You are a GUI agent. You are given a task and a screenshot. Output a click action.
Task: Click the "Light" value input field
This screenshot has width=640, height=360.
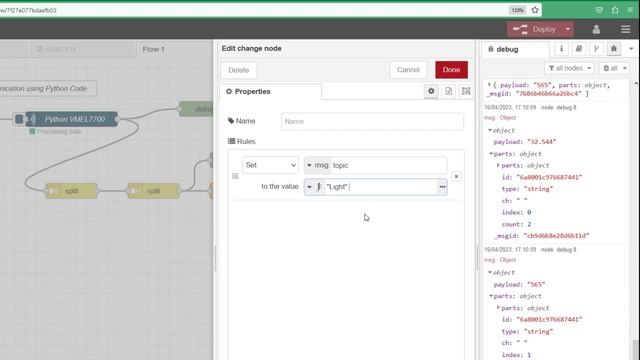(x=380, y=187)
